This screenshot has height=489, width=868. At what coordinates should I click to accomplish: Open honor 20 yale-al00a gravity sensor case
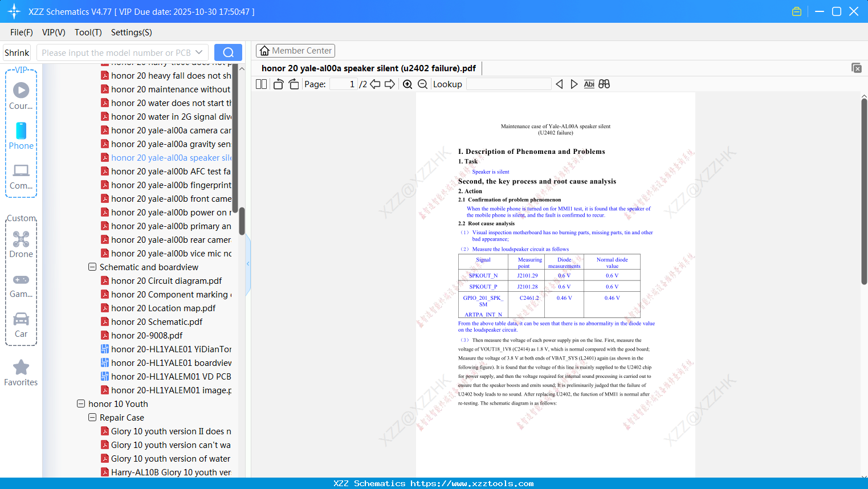[x=166, y=144]
